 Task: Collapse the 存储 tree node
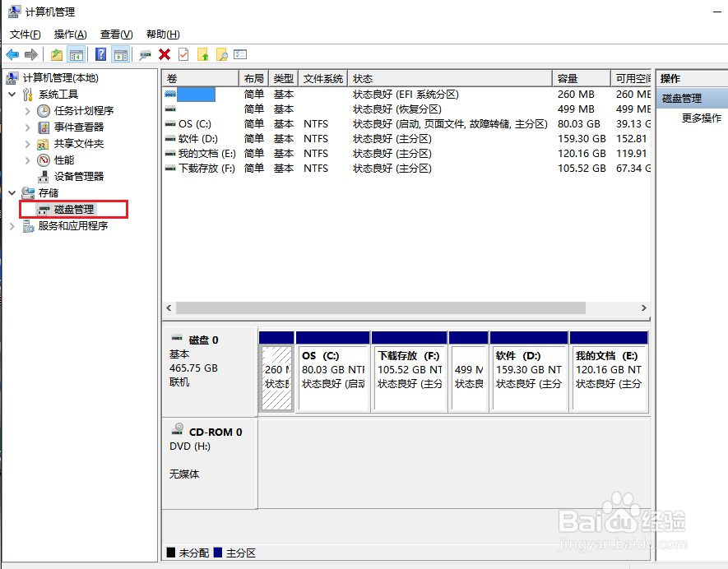tap(12, 193)
